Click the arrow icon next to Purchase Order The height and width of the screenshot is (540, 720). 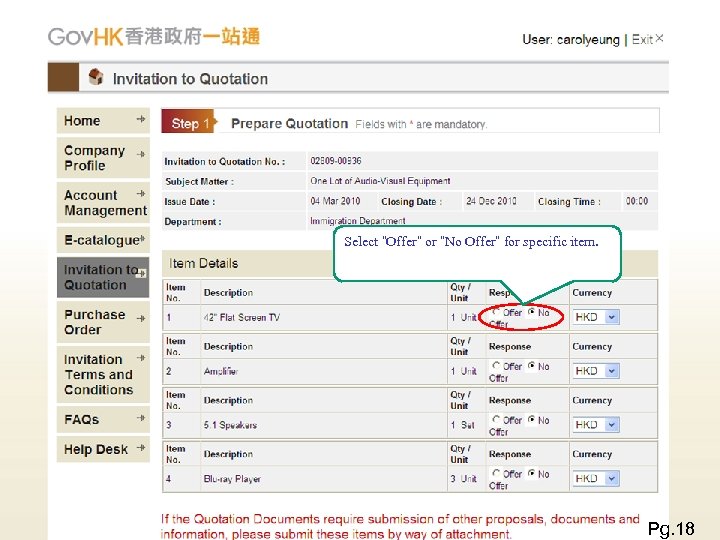tap(141, 318)
